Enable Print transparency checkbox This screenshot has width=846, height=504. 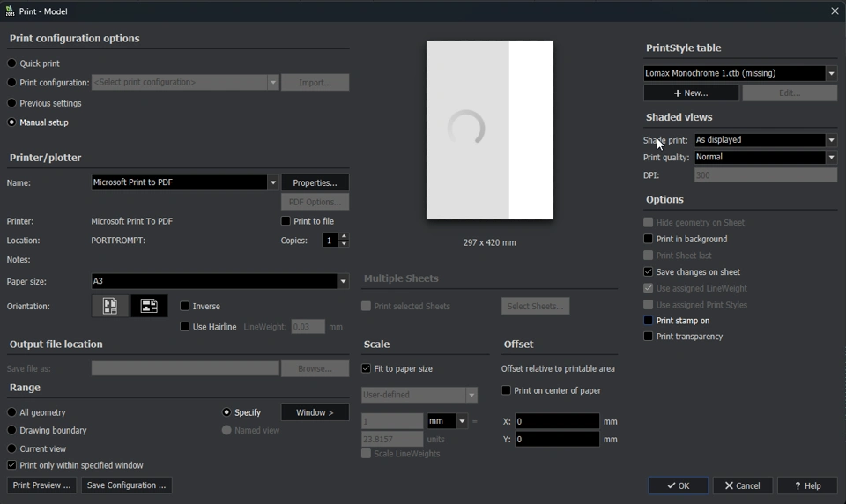pyautogui.click(x=648, y=337)
